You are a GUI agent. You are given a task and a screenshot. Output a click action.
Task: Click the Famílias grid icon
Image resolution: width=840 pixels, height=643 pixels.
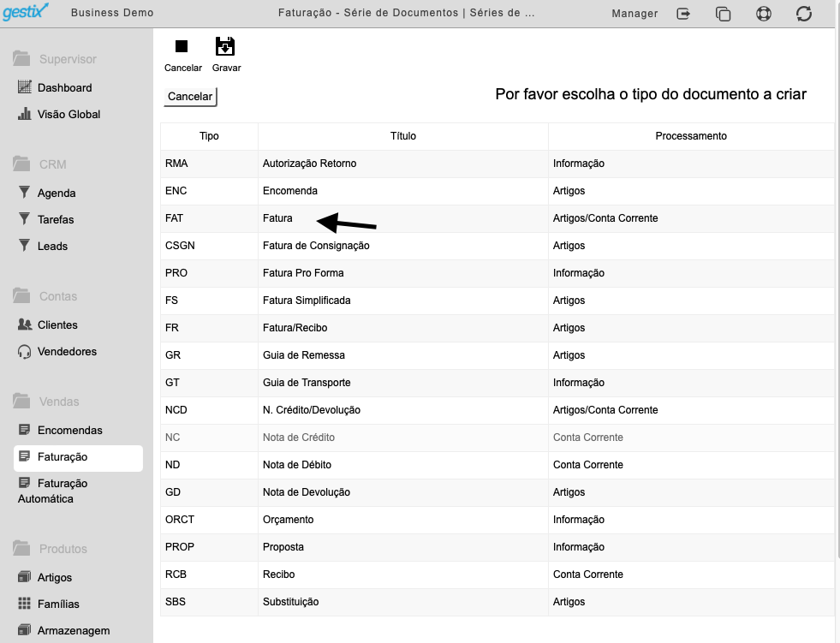24,604
